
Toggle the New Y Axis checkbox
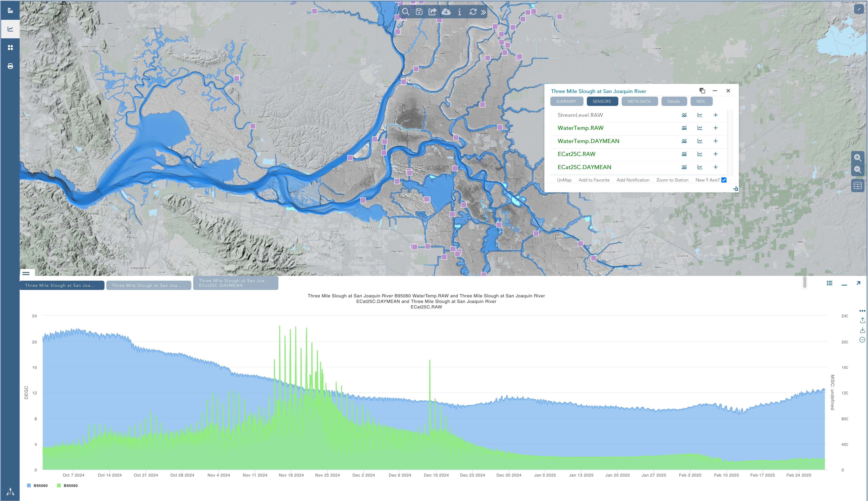(724, 180)
